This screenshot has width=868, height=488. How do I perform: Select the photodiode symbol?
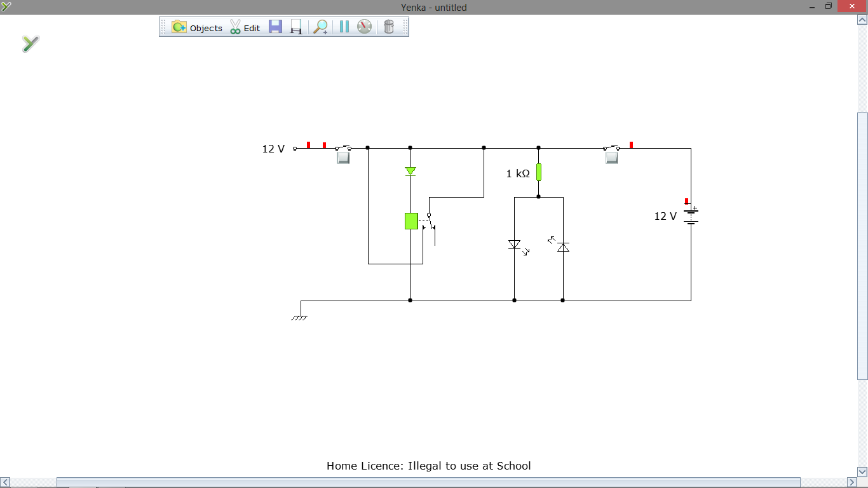point(560,245)
